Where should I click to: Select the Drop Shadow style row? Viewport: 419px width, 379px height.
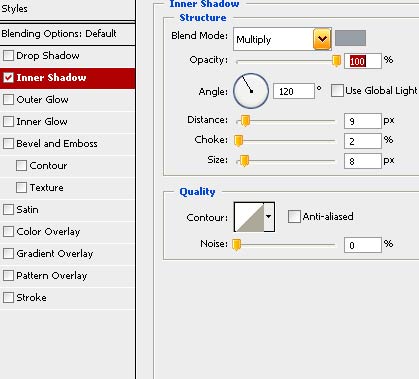[67, 56]
